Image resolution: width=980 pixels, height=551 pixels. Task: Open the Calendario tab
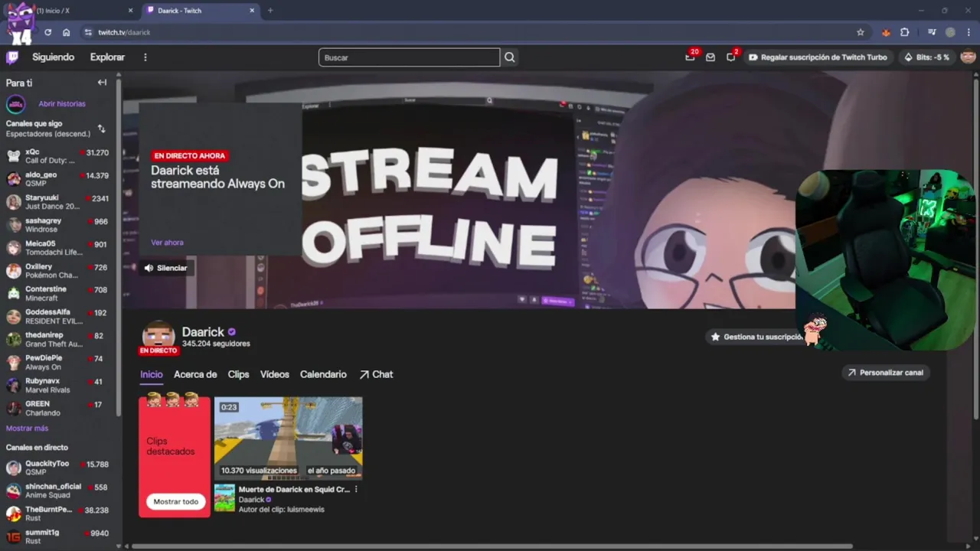click(x=323, y=374)
